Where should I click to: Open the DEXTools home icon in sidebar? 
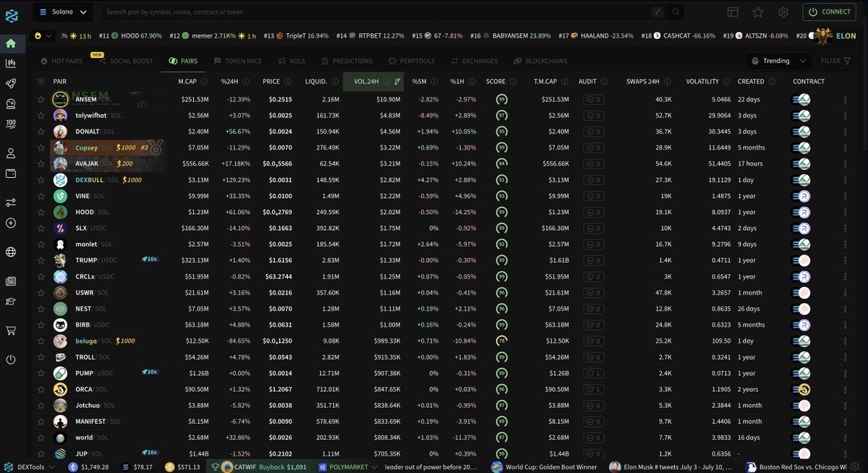click(x=11, y=43)
